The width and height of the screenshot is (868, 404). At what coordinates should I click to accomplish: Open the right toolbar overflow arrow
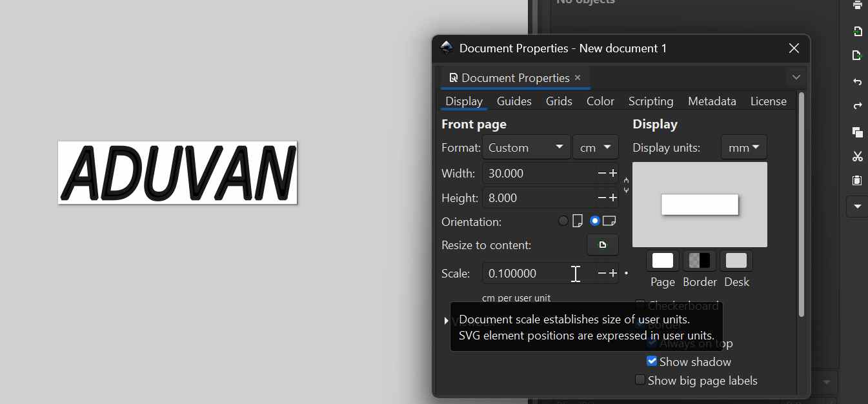point(858,207)
